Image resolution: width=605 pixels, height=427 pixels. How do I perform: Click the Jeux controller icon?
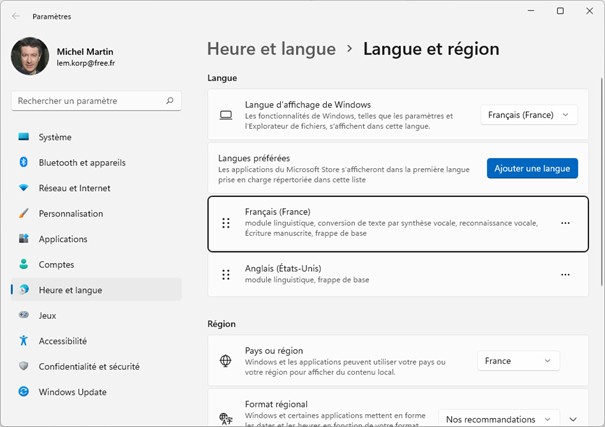[x=24, y=315]
